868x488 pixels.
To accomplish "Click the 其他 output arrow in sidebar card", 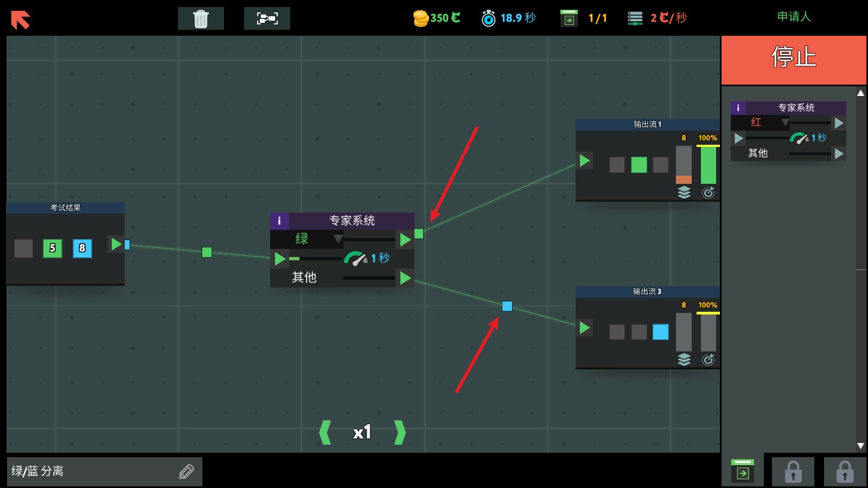I will (839, 154).
